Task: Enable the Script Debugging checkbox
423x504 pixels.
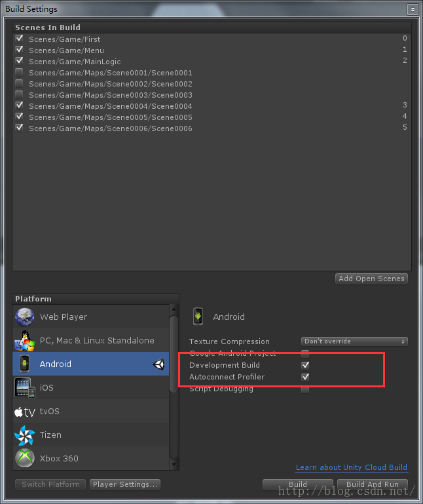Action: [x=305, y=389]
